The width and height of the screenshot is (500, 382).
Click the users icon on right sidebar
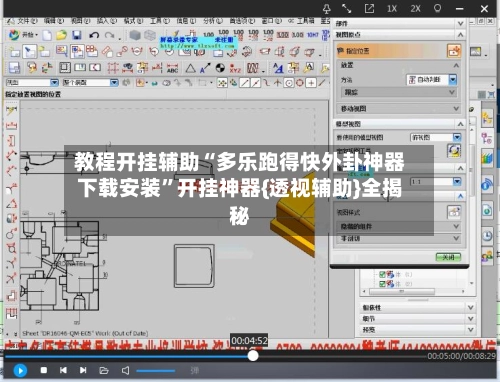pos(487,256)
